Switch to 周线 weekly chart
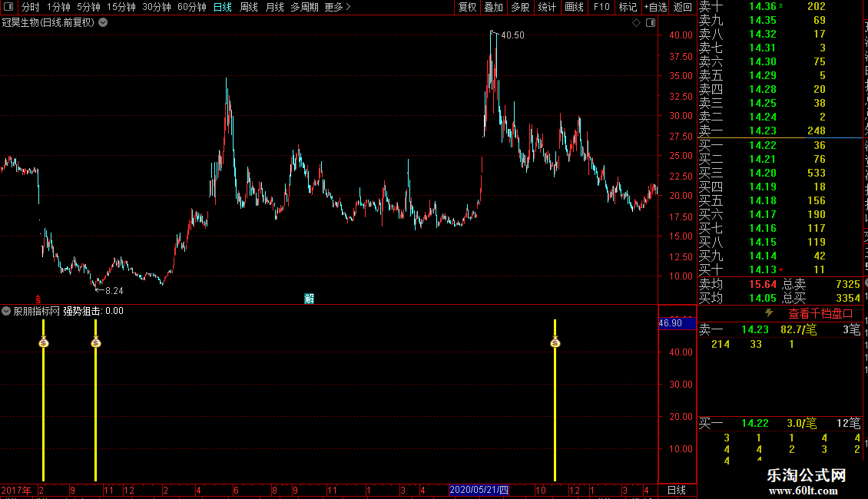Image resolution: width=868 pixels, height=499 pixels. point(249,7)
